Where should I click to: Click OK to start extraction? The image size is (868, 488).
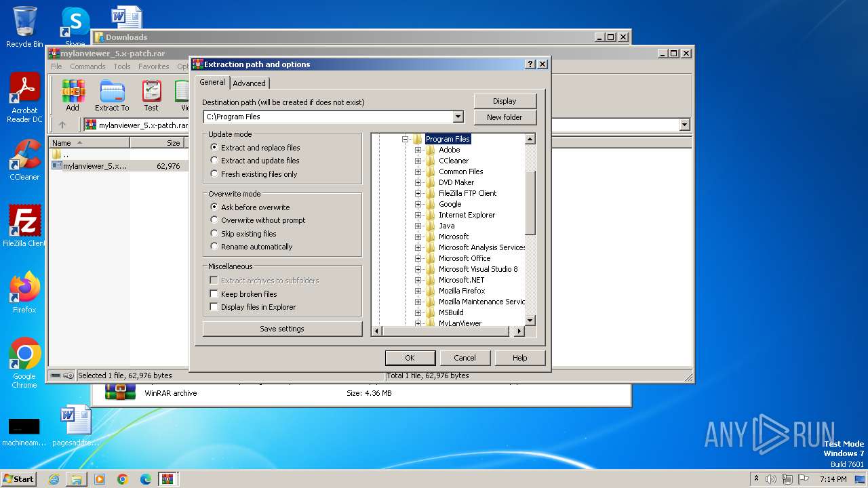pyautogui.click(x=410, y=358)
